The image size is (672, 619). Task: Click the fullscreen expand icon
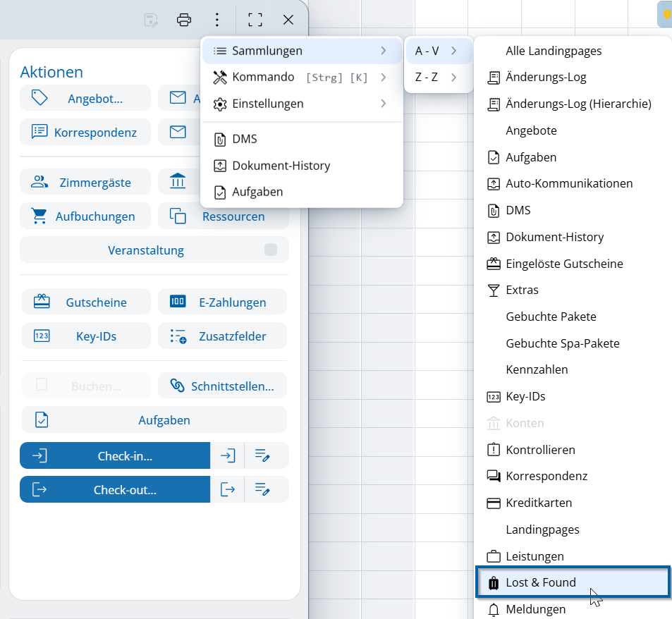[x=255, y=20]
